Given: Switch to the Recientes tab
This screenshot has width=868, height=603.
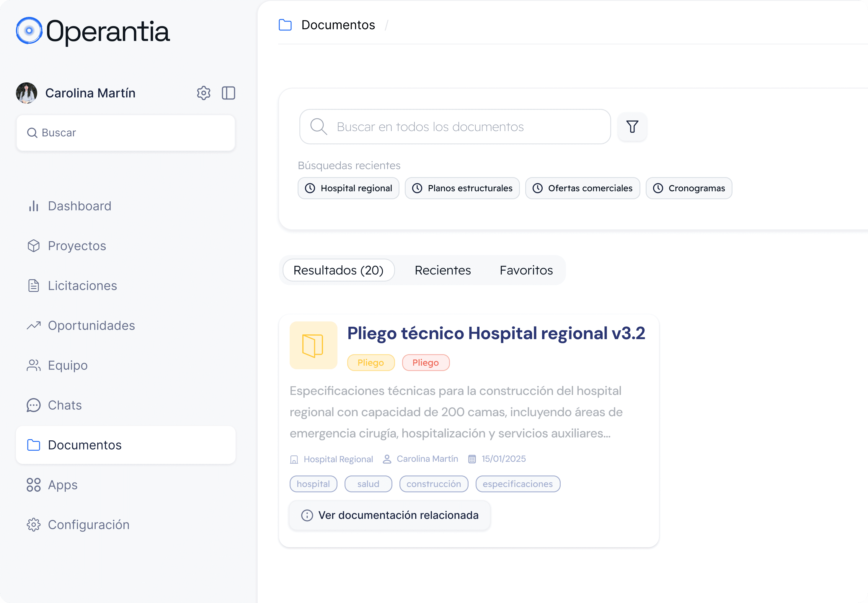Looking at the screenshot, I should click(443, 270).
